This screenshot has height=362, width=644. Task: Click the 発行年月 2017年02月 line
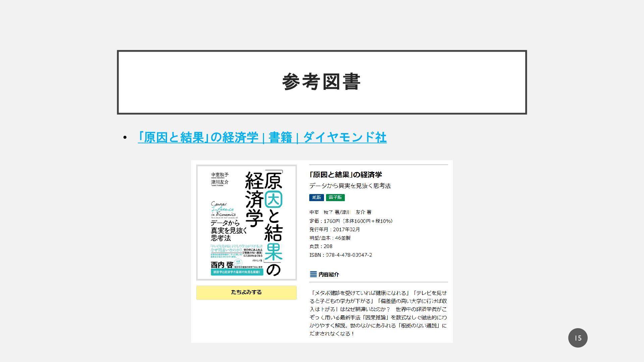point(334,230)
